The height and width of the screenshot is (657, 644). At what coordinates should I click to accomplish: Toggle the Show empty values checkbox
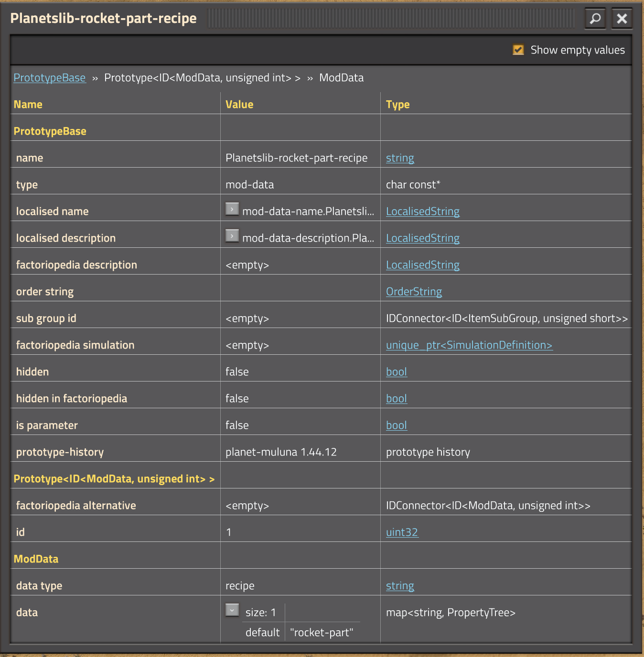(518, 50)
